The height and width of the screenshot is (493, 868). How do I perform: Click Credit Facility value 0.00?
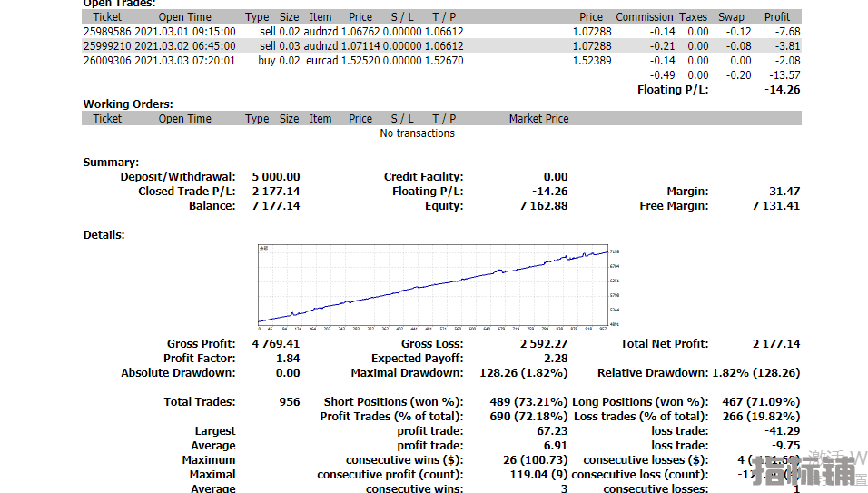click(556, 176)
